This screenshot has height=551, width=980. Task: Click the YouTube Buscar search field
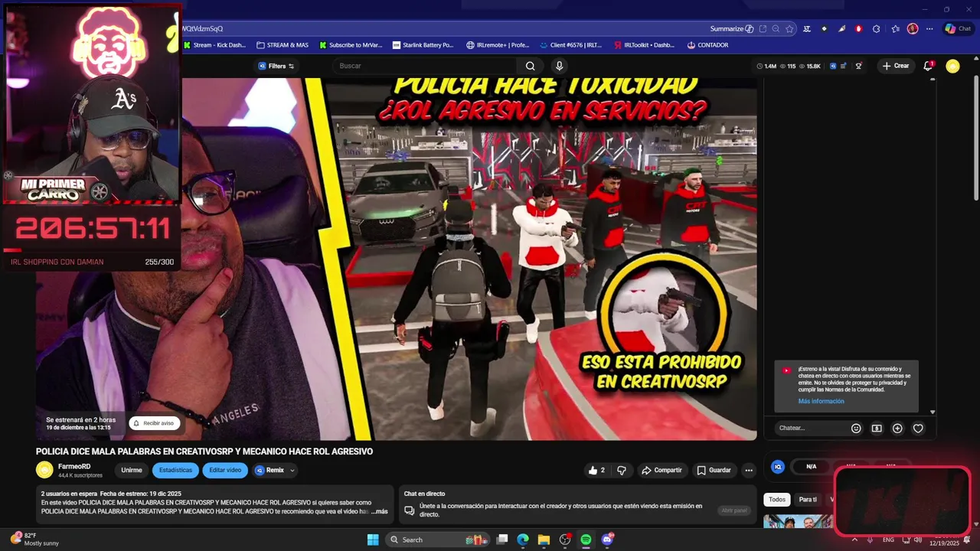pos(425,66)
